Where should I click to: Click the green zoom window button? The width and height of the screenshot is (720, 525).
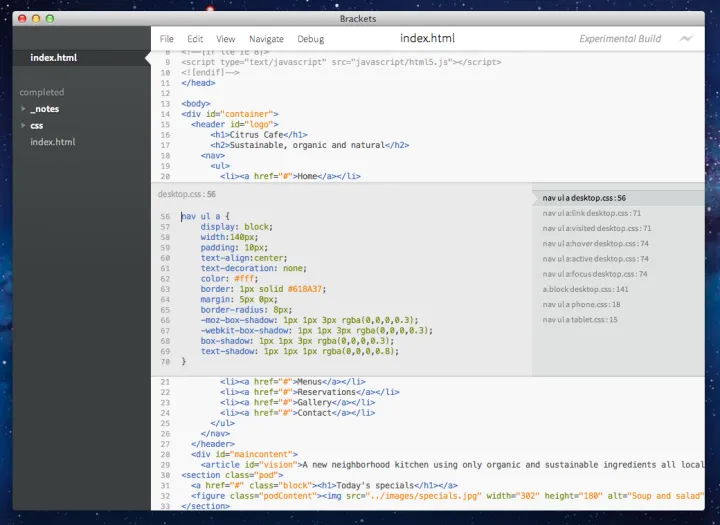click(x=50, y=19)
